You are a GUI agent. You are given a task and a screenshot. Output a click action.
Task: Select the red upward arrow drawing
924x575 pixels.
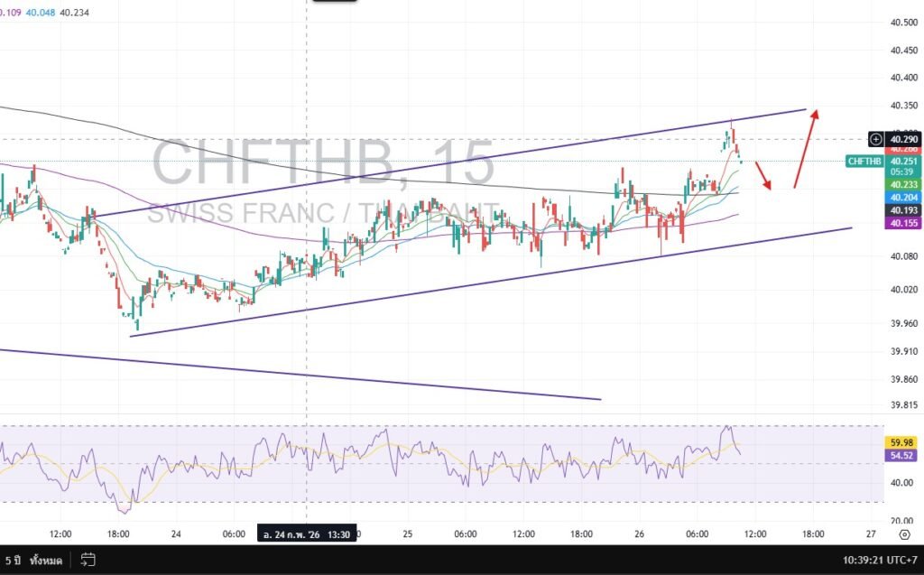[x=805, y=149]
